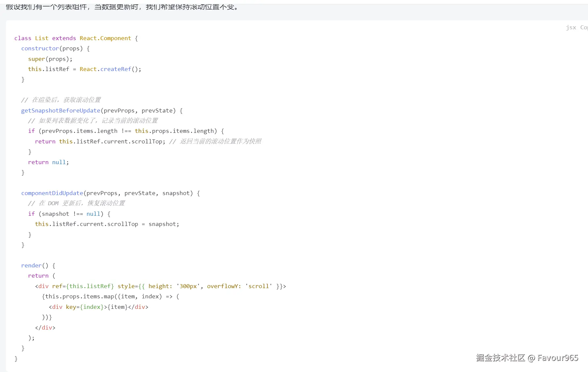Click the "<div key={index}>{item}</div>" line

pos(98,307)
